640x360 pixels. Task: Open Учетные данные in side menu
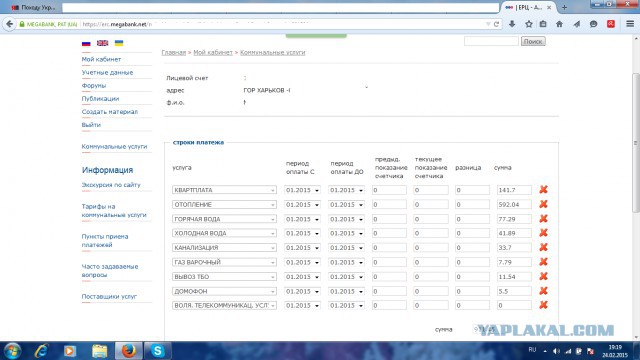pos(107,72)
